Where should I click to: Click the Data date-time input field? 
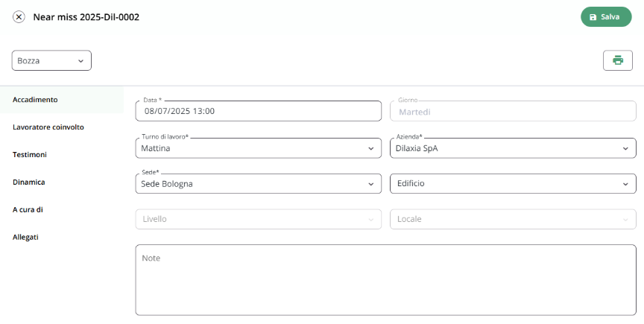(x=259, y=111)
